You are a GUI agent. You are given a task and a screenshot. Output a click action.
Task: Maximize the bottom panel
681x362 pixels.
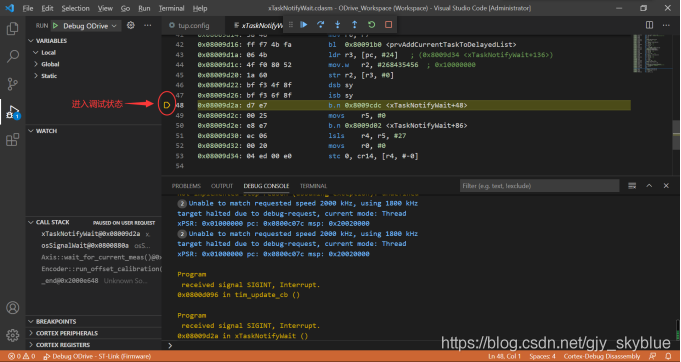649,186
